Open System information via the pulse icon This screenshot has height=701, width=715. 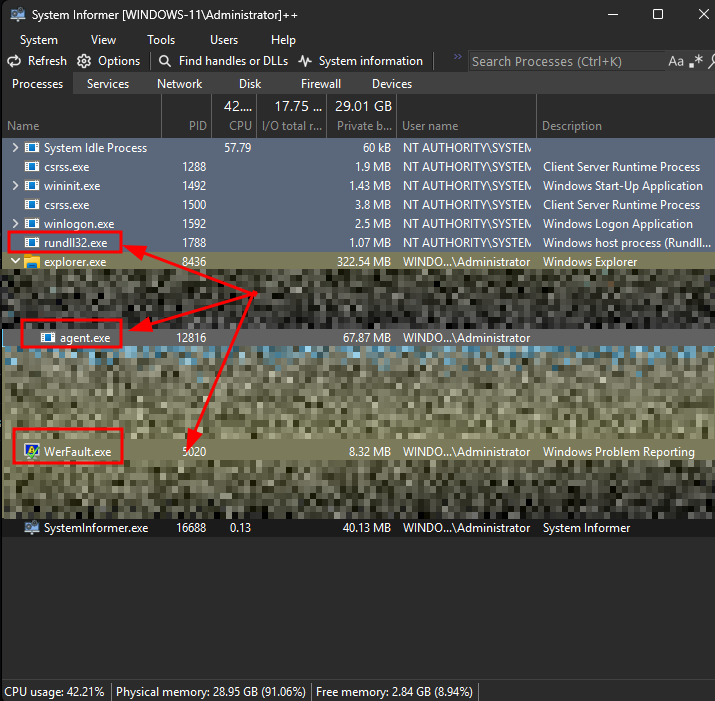(x=305, y=61)
